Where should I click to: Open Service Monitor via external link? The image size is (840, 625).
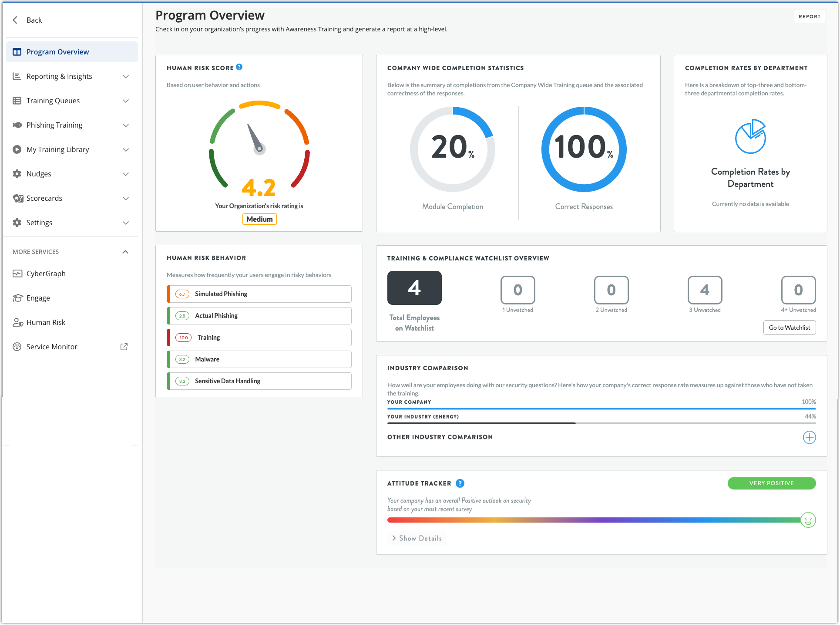124,346
